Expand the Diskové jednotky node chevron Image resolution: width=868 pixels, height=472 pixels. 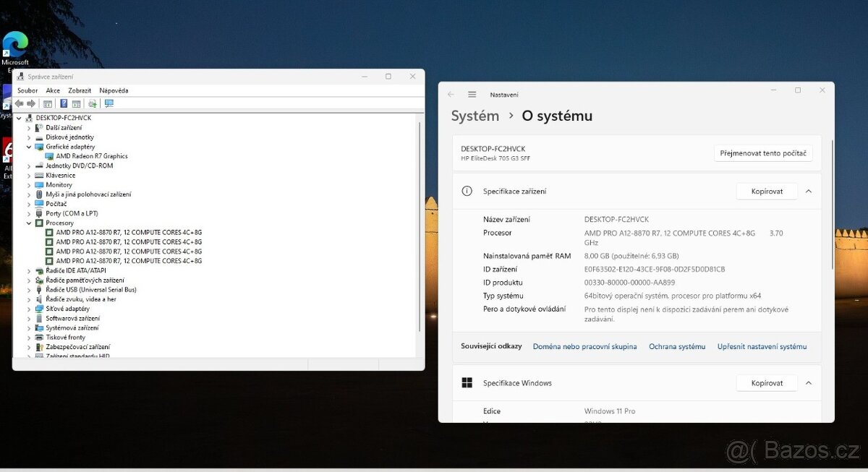tap(29, 137)
